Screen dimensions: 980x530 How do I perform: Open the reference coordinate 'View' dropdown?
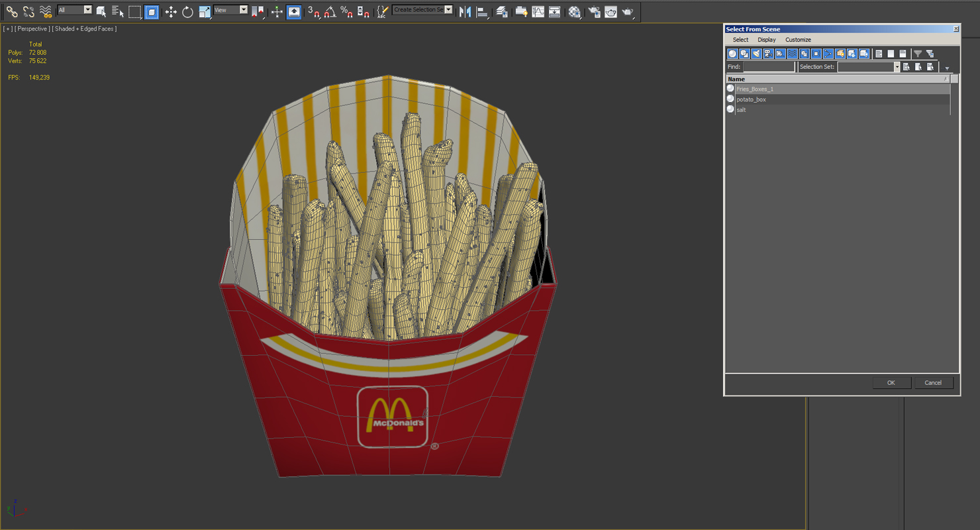click(x=230, y=10)
